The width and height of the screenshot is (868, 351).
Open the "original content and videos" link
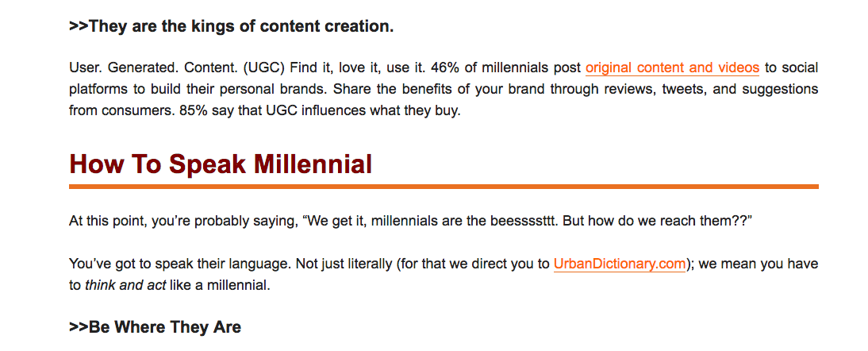pos(672,67)
